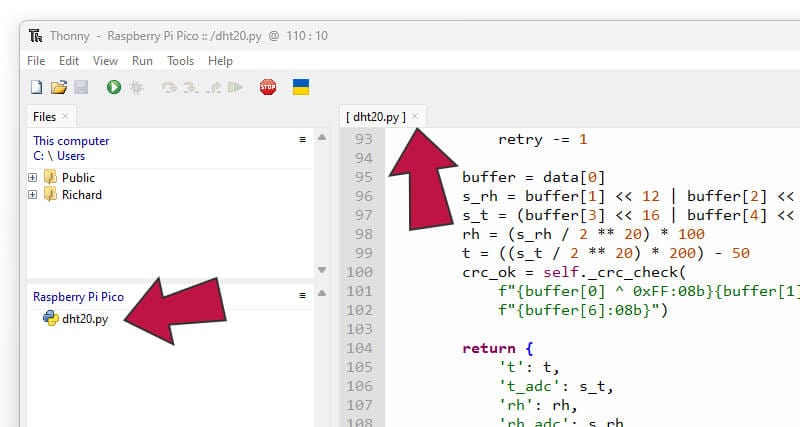Viewport: 800px width, 427px height.
Task: Click the code line starting 'crc_ok = self._crc_check('
Action: point(574,272)
